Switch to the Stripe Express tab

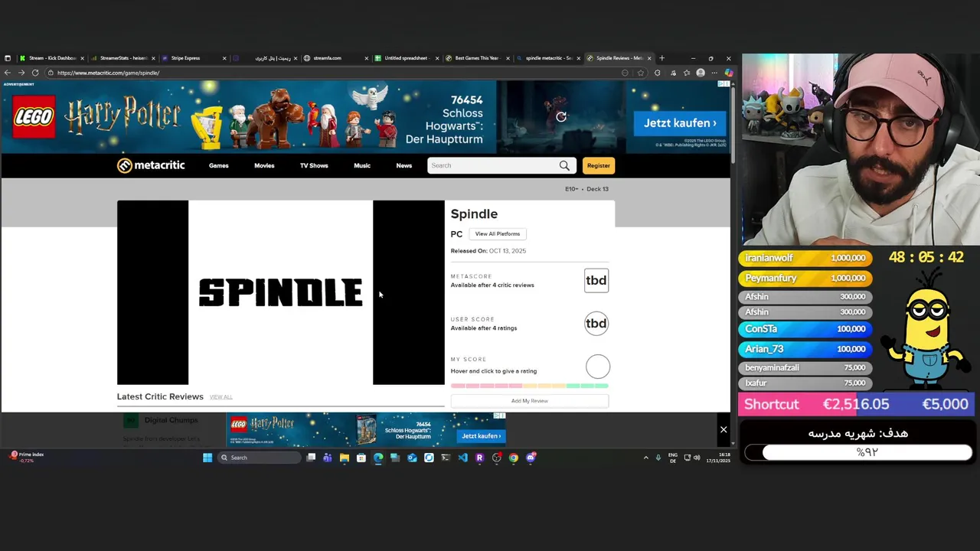click(x=194, y=58)
